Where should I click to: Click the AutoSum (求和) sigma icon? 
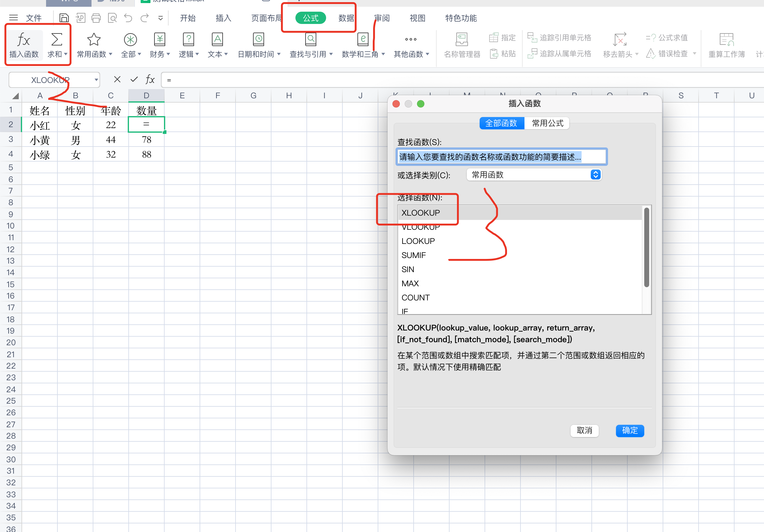click(57, 40)
